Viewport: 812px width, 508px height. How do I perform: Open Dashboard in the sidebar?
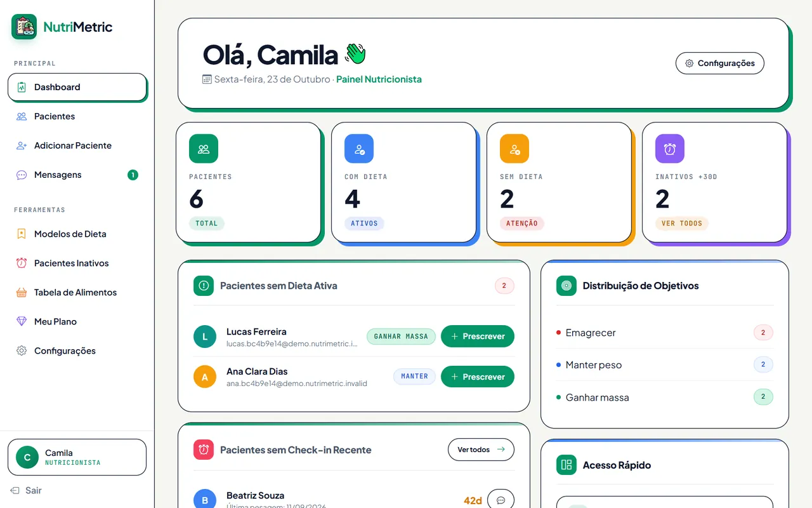click(x=77, y=87)
